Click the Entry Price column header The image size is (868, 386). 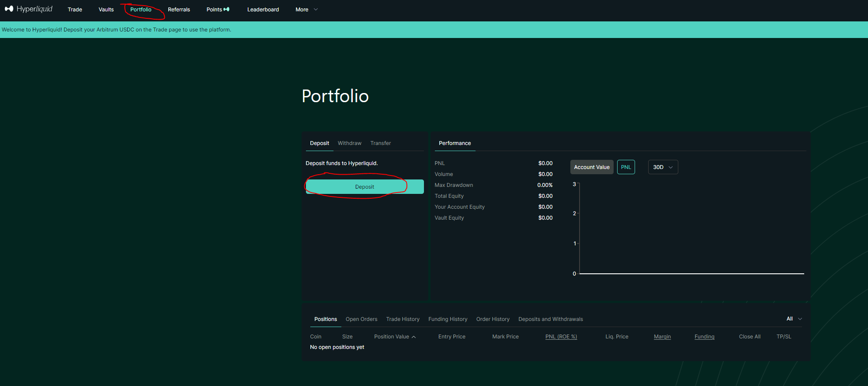click(452, 337)
